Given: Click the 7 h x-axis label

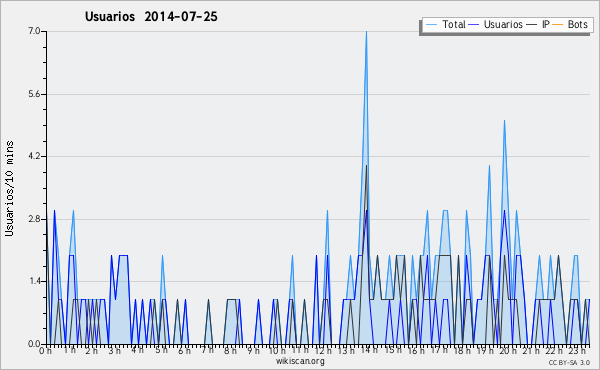Looking at the screenshot, I should point(207,350).
